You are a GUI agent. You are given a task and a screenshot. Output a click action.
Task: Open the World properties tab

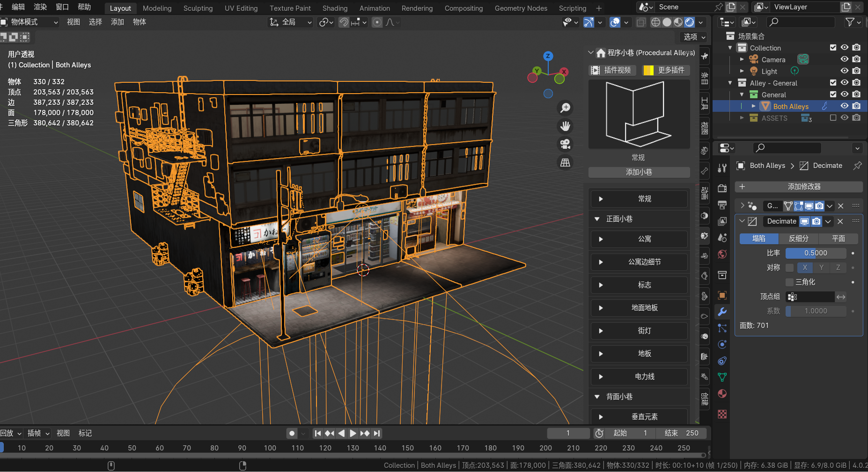point(722,254)
